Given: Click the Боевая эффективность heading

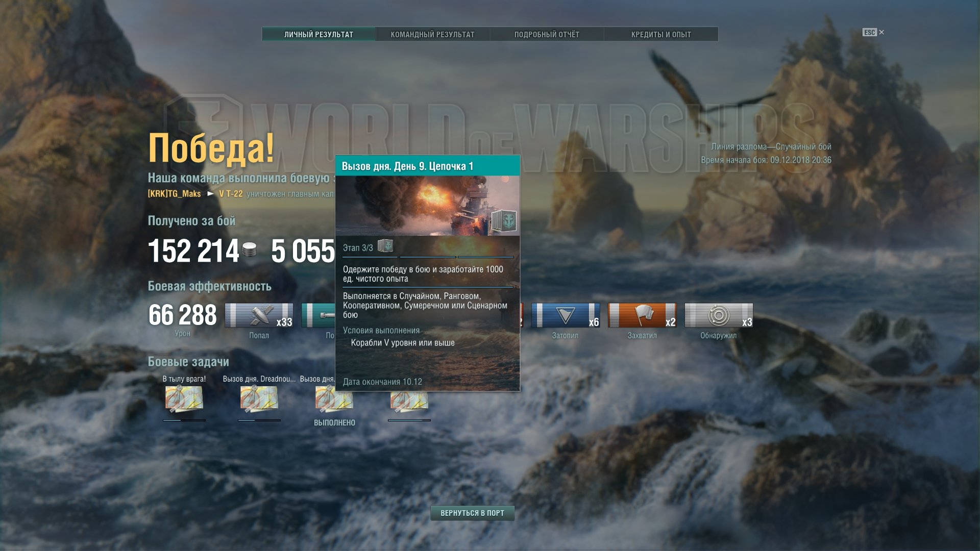Looking at the screenshot, I should pos(210,286).
